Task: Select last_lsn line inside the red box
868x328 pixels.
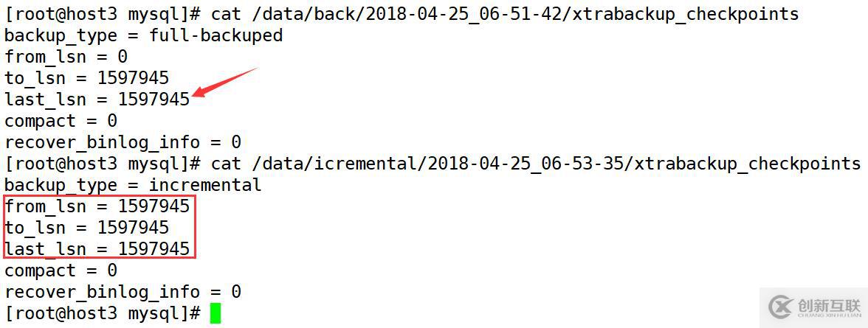Action: 97,249
